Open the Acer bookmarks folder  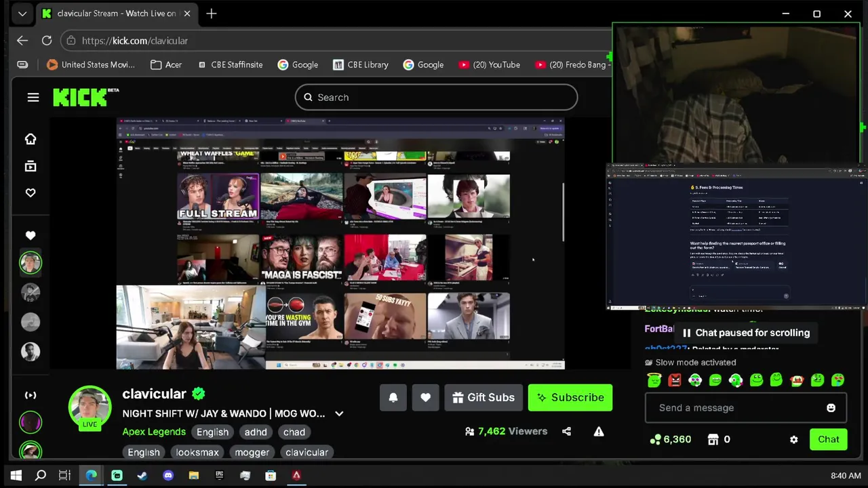166,64
